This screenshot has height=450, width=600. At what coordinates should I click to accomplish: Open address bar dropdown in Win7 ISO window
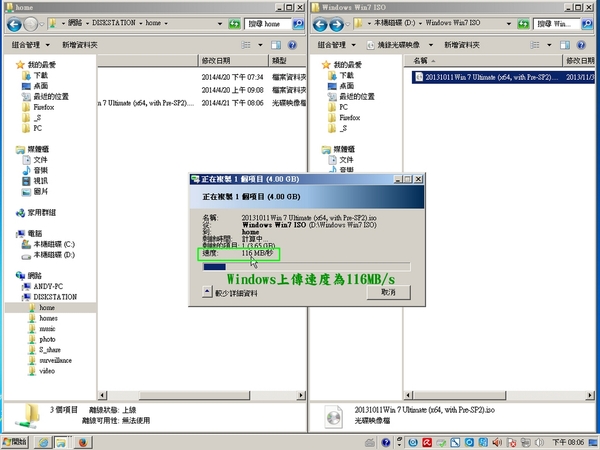click(509, 24)
